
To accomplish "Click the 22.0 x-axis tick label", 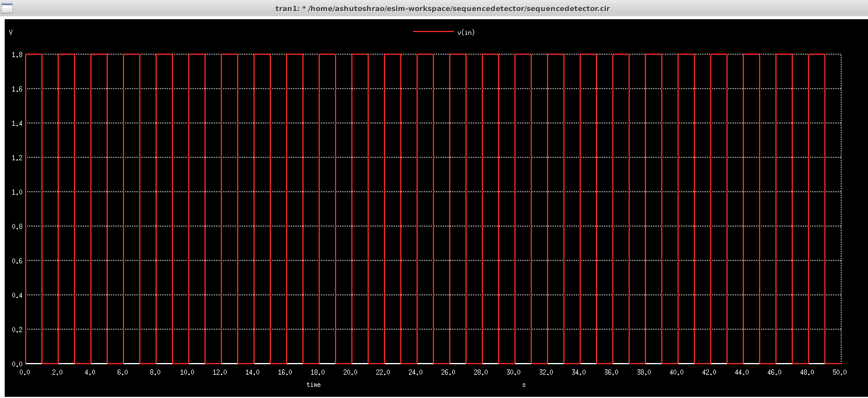I will point(383,372).
